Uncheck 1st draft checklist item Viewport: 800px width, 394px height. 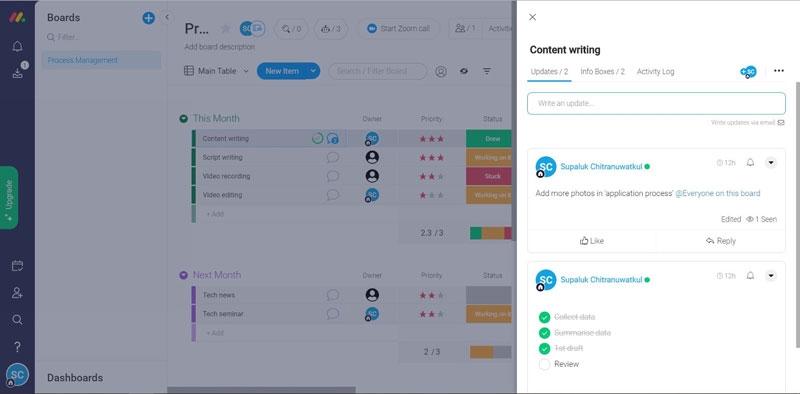(x=544, y=349)
